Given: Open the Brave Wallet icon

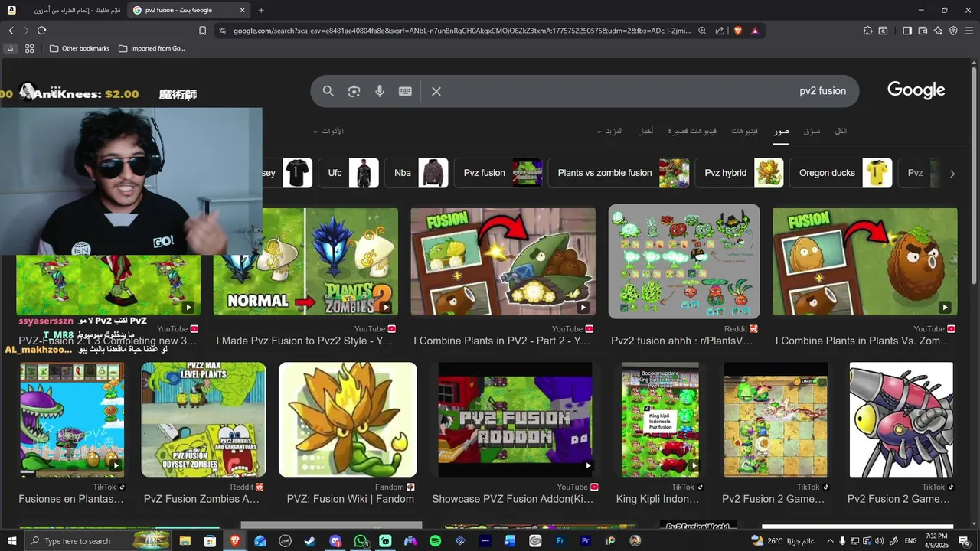Looking at the screenshot, I should (923, 31).
